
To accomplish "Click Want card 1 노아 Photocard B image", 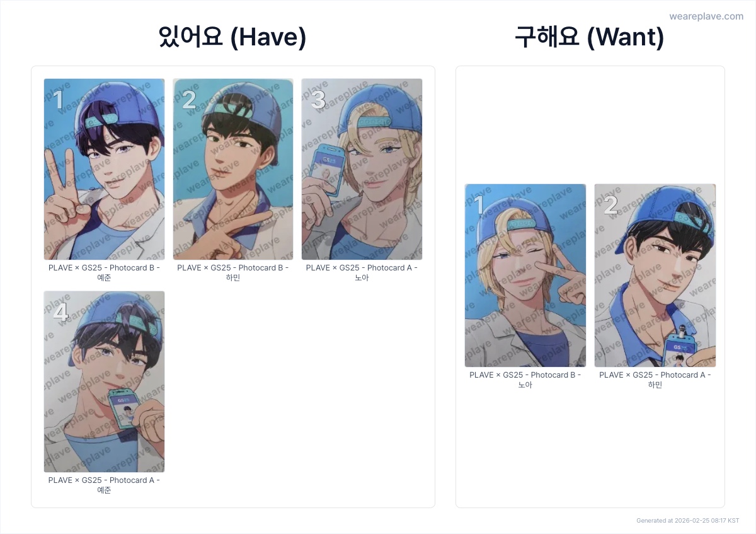I will click(x=525, y=276).
